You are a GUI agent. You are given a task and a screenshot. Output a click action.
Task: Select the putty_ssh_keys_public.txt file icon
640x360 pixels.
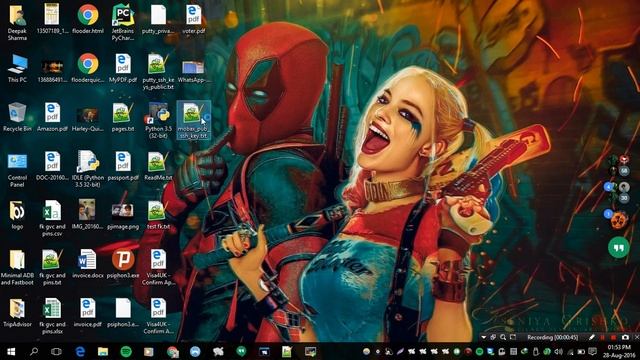coord(158,64)
